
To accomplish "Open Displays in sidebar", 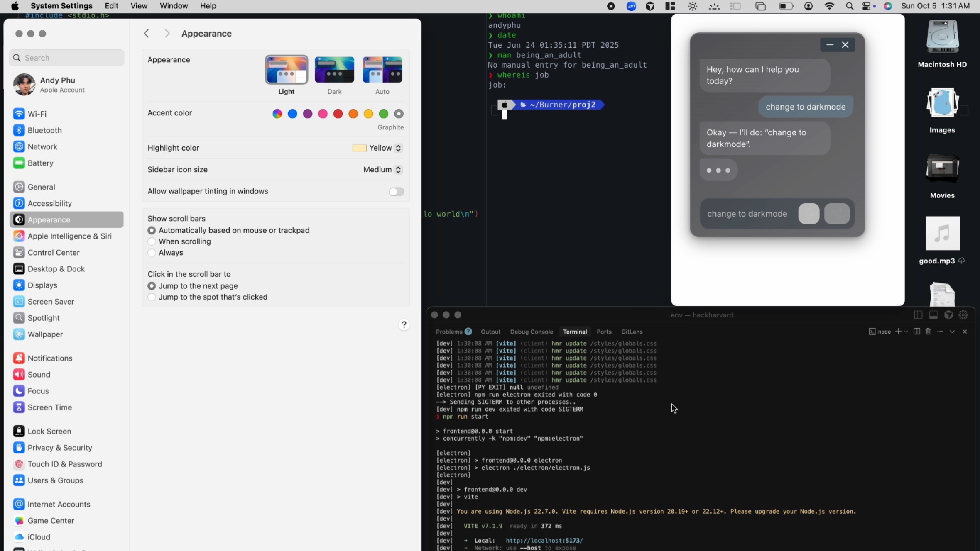I will (x=42, y=285).
